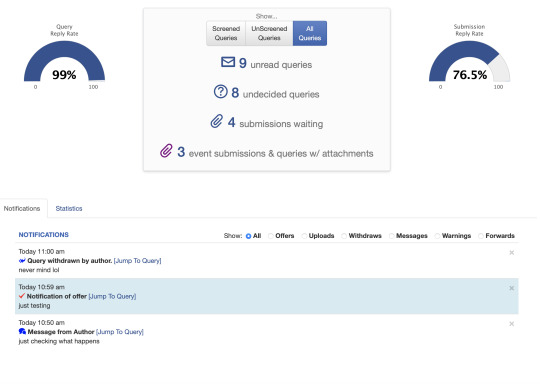Viewport: 540px width, 384px height.
Task: Click the red checkmark offer notification icon
Action: [22, 296]
